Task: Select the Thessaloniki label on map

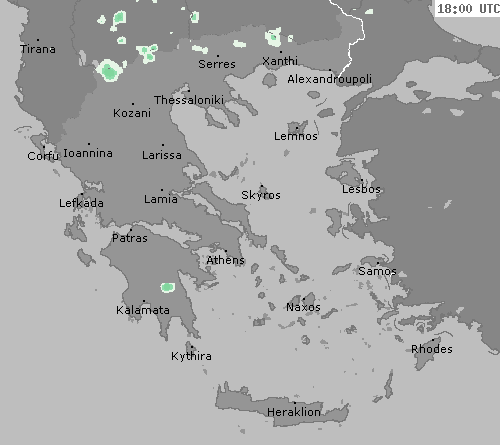Action: [189, 100]
